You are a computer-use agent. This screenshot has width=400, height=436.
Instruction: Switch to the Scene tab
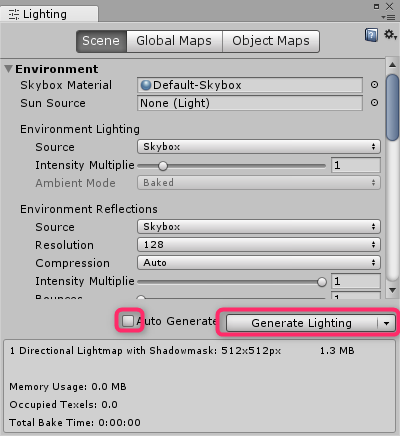[x=101, y=41]
